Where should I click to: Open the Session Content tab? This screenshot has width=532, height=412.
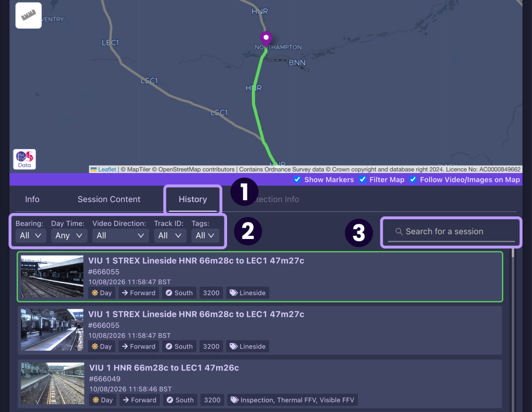click(109, 199)
